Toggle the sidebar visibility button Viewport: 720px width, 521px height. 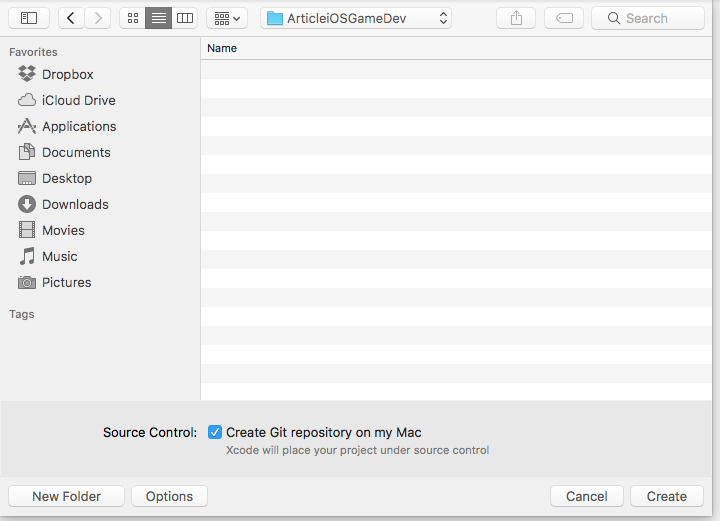[29, 18]
